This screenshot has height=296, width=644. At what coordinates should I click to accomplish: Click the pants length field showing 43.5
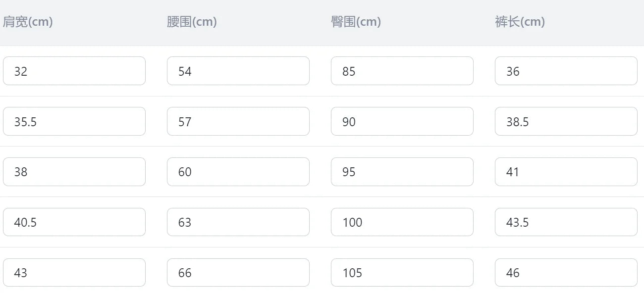[x=566, y=222]
